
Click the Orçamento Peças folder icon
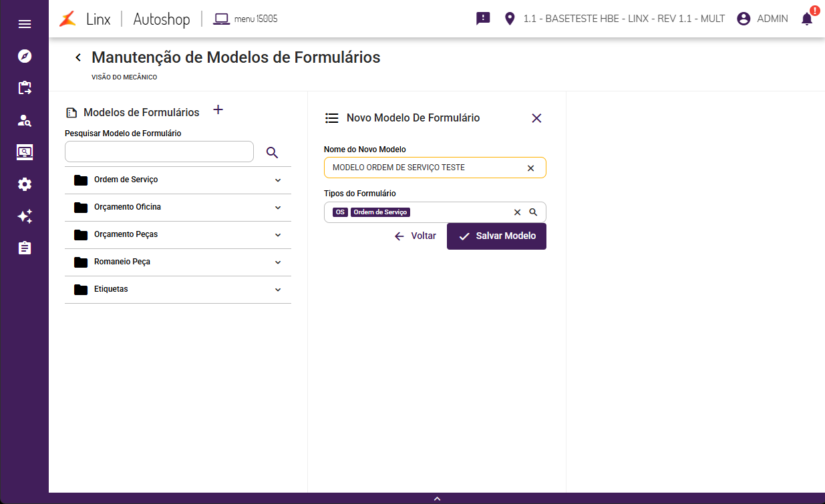(81, 234)
